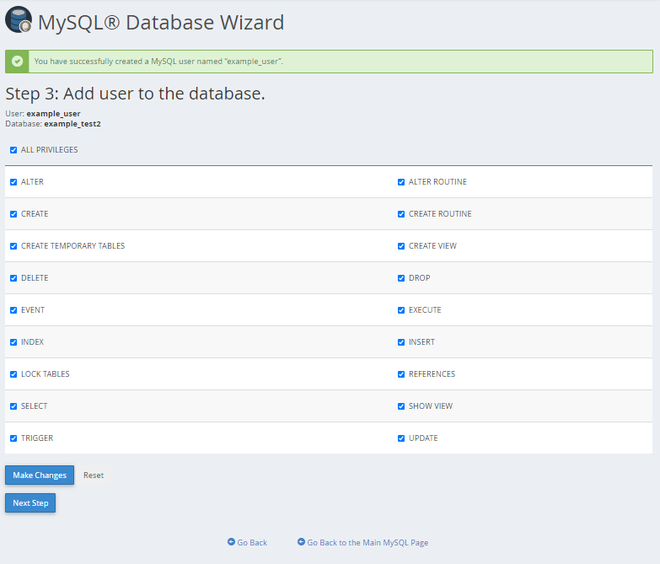660x564 pixels.
Task: Uncheck the CREATE TEMPORARY TABLES checkbox
Action: tap(13, 246)
